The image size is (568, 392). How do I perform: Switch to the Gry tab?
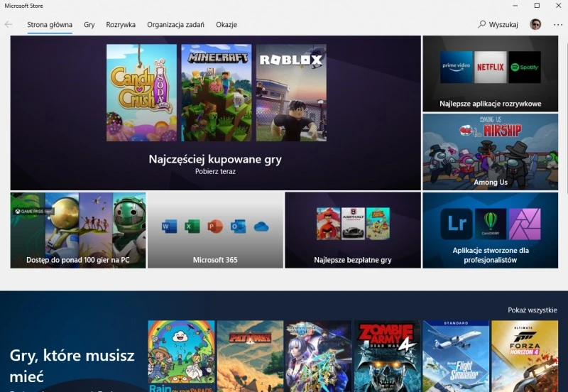point(89,25)
